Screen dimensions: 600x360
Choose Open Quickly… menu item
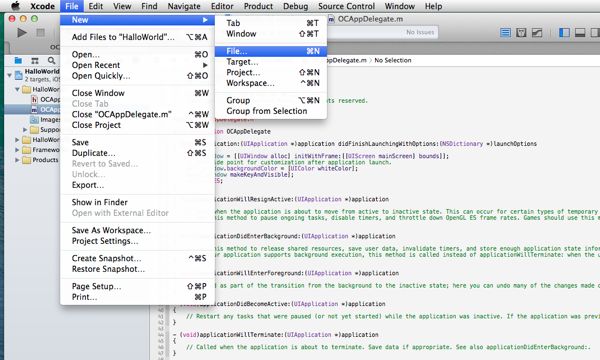coord(137,76)
